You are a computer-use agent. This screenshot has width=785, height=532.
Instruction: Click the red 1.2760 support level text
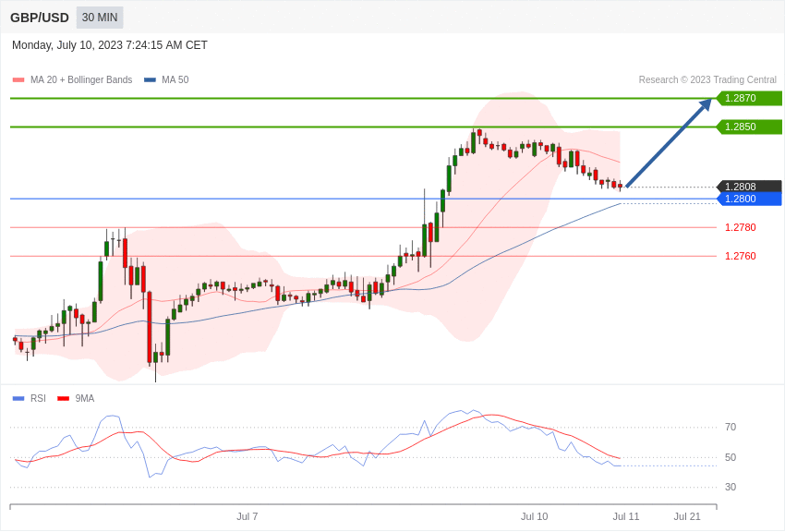(x=741, y=256)
